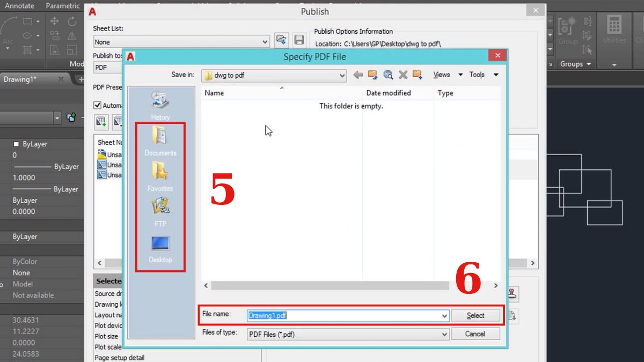This screenshot has height=362, width=644.
Task: Go back to the previous folder
Action: pyautogui.click(x=357, y=75)
